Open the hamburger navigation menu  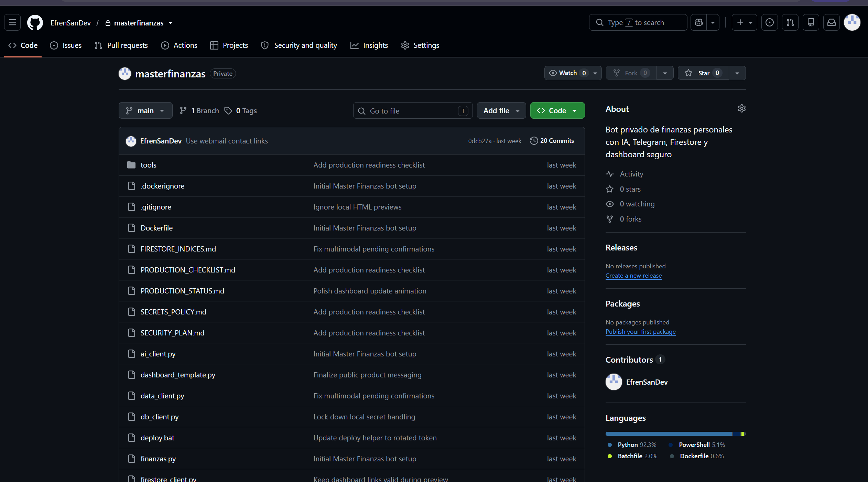pos(12,23)
